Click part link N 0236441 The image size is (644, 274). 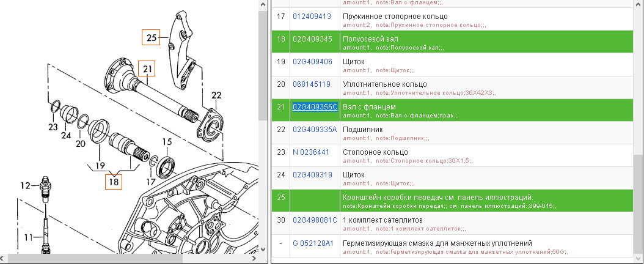click(x=311, y=152)
